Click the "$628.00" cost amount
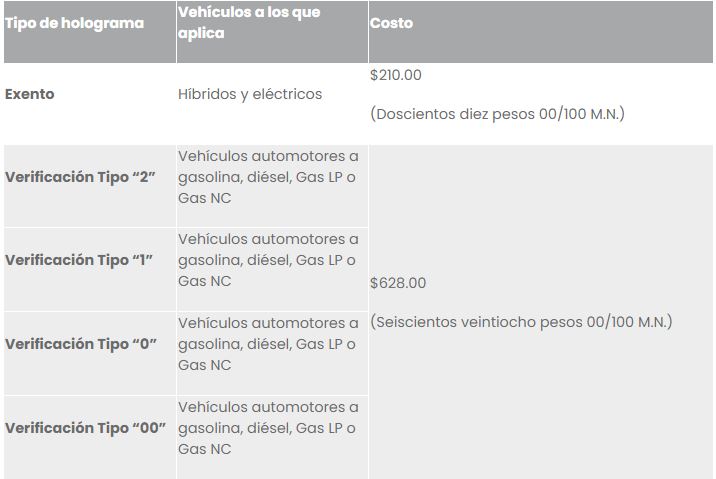The width and height of the screenshot is (716, 479). [398, 283]
